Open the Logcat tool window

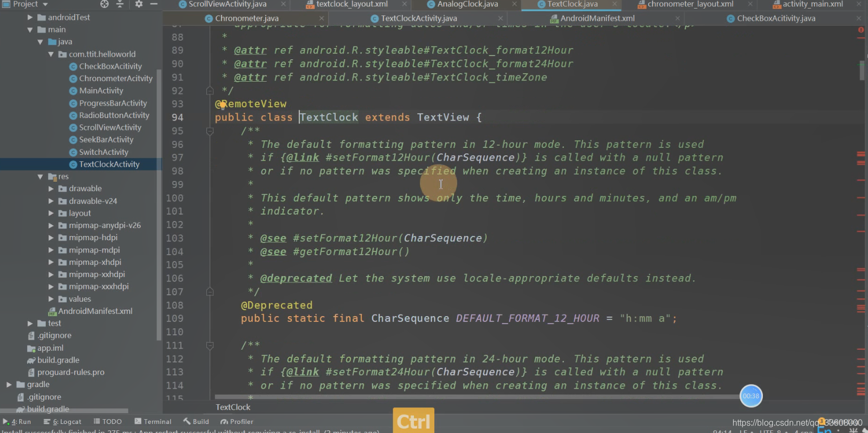62,422
